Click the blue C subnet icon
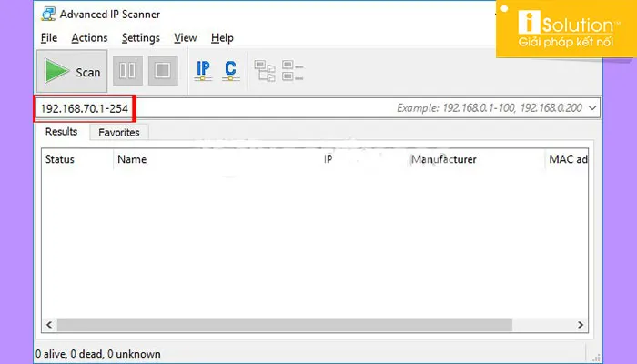The height and width of the screenshot is (364, 637). [230, 71]
